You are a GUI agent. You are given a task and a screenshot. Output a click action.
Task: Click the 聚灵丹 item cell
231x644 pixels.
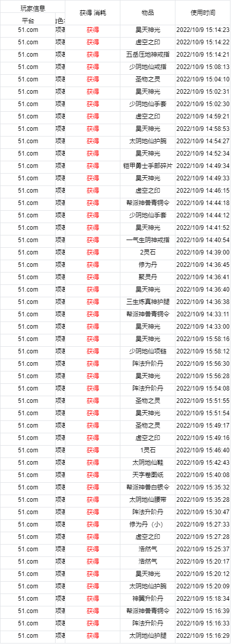pyautogui.click(x=148, y=277)
